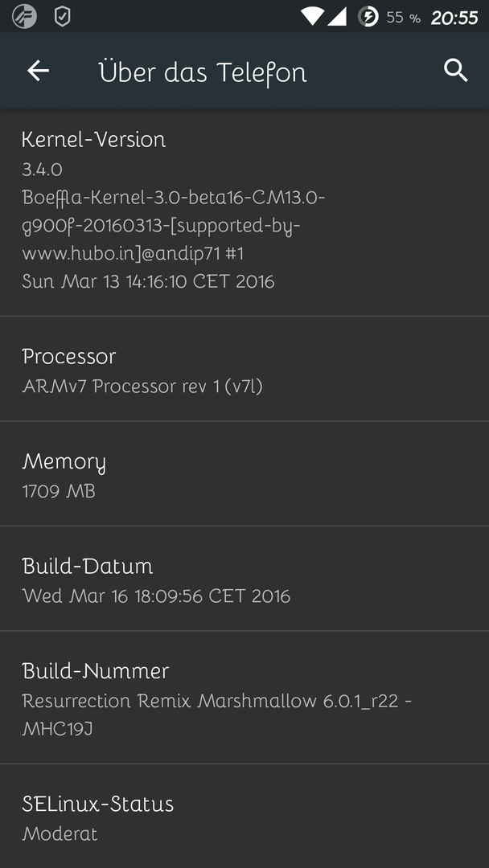This screenshot has width=489, height=868.
Task: Tap the kernel build date line
Action: [148, 281]
